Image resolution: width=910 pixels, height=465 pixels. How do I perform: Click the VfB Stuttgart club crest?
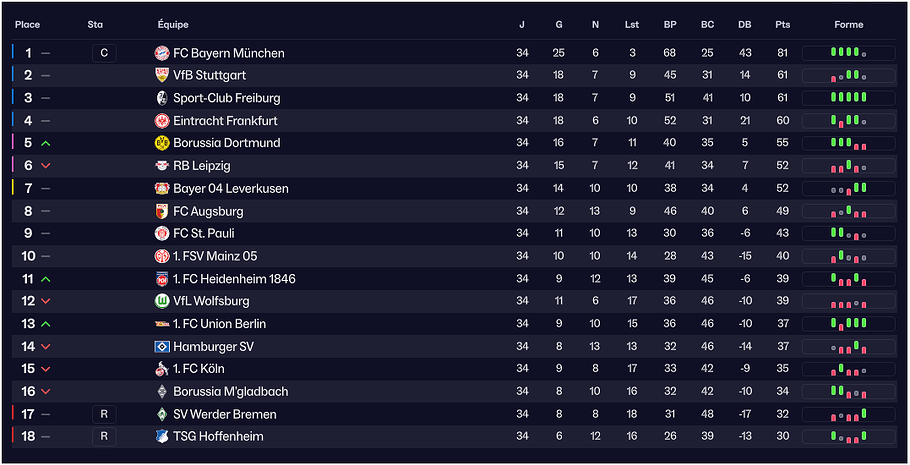coord(162,75)
